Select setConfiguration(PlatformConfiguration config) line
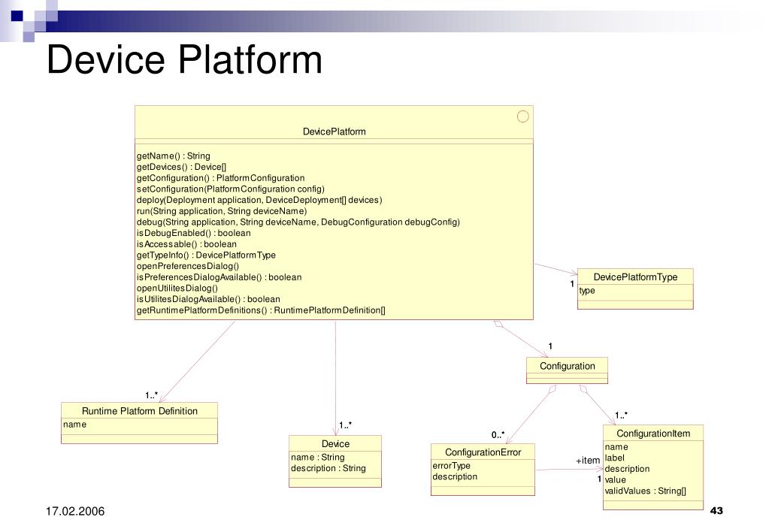 point(231,189)
